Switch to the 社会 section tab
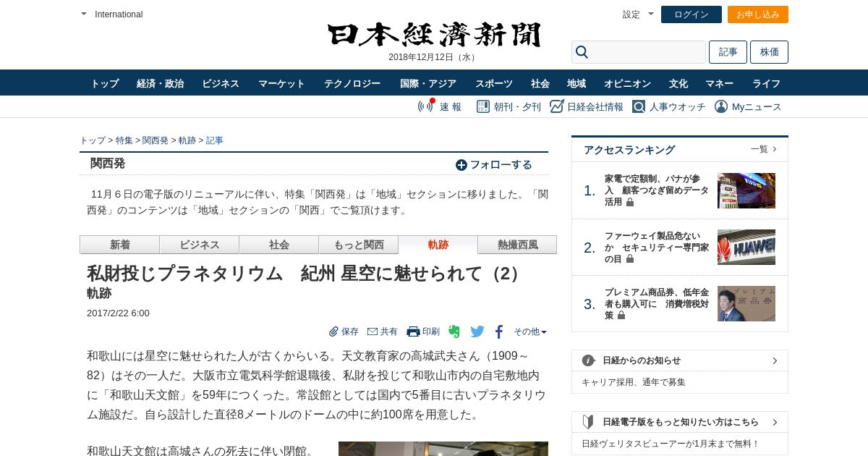 click(278, 245)
